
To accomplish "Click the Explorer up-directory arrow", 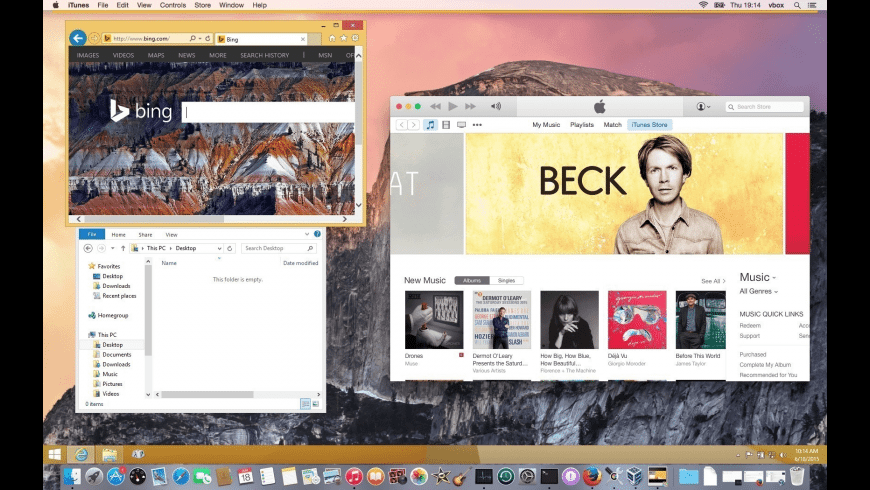I will (x=123, y=248).
